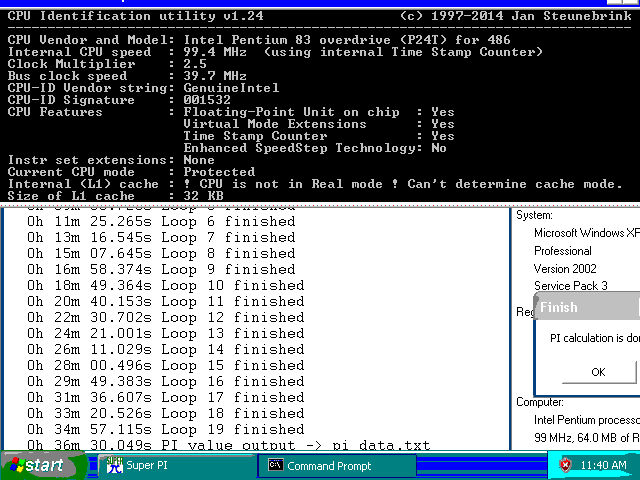
Task: Click the 11:40 AM system clock
Action: tap(603, 465)
